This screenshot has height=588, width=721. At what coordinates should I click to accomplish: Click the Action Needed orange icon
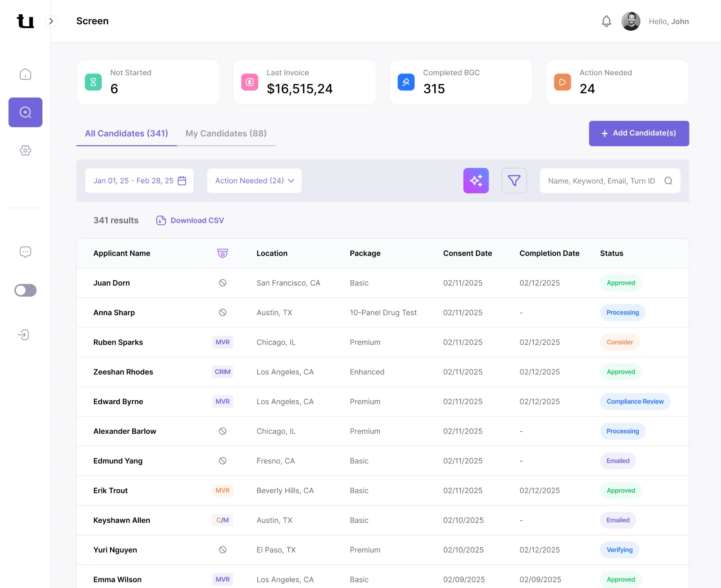coord(562,82)
